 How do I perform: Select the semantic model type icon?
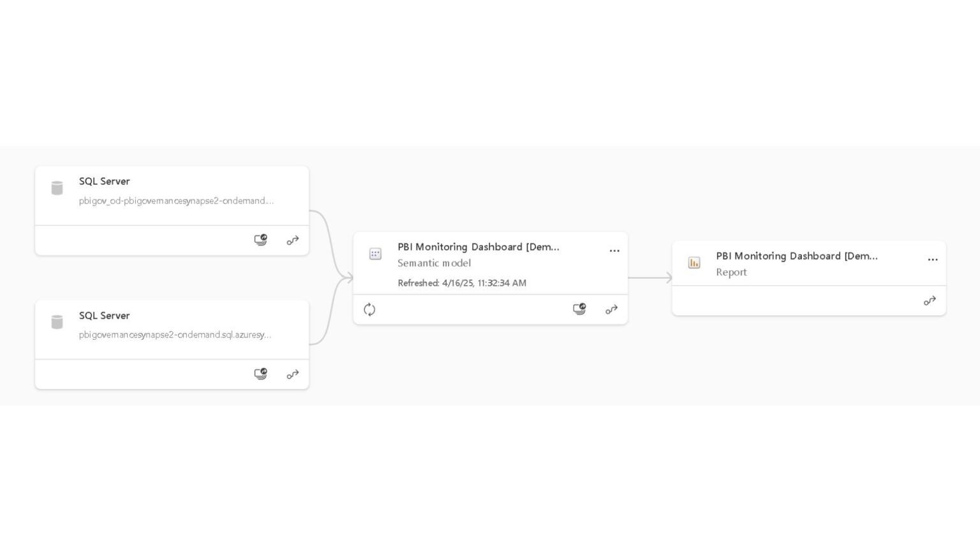375,254
